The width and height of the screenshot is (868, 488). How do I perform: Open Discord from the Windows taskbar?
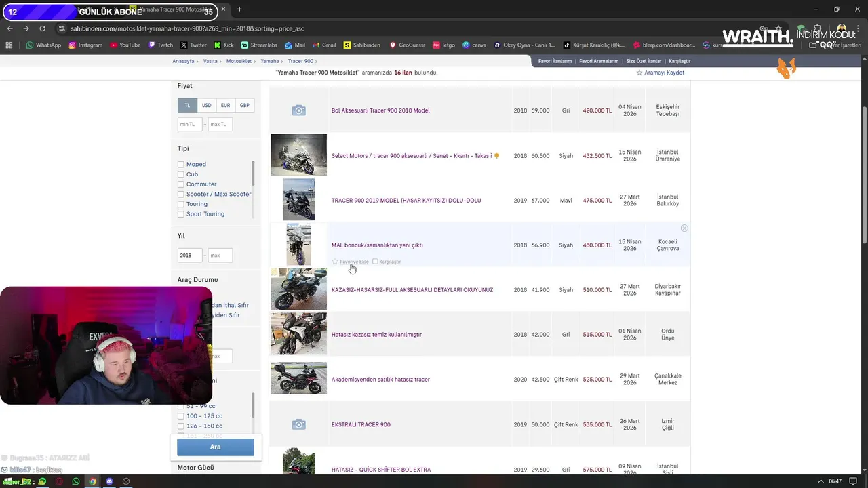109,481
